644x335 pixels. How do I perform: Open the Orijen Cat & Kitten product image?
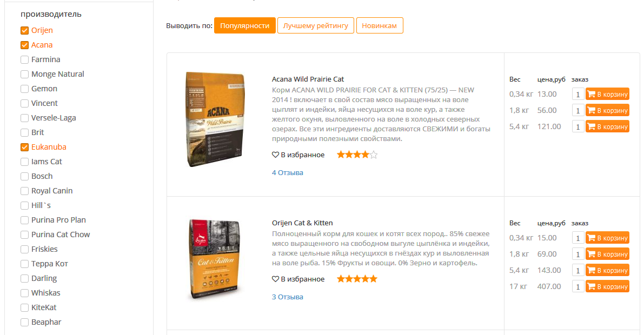(x=215, y=259)
